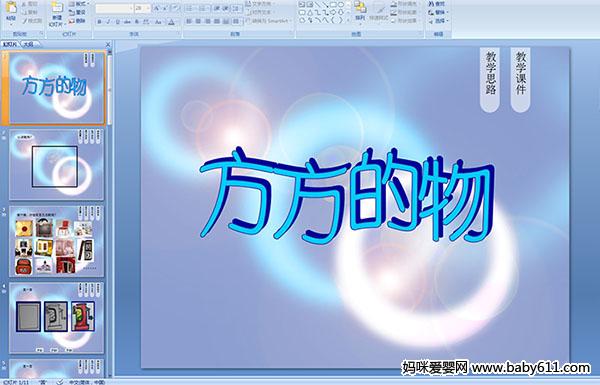Open the slide Layout dropdown
Screen dimensions: 600x385
tap(79, 4)
